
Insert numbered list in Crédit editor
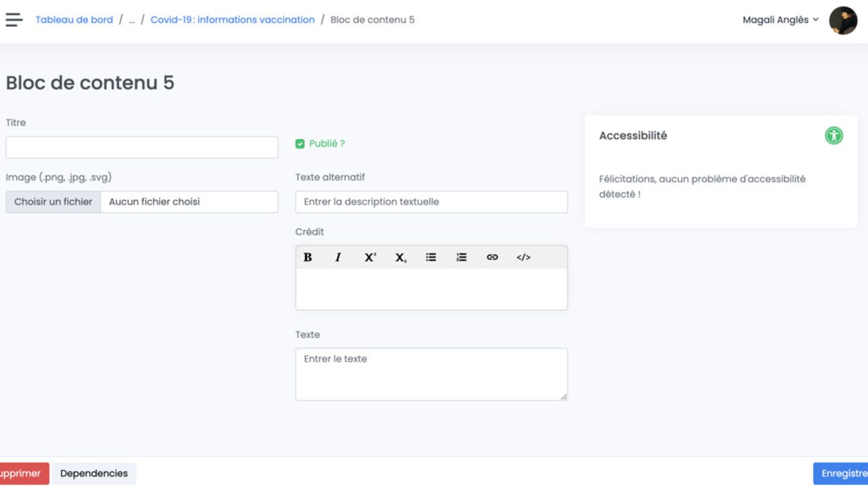pyautogui.click(x=461, y=258)
